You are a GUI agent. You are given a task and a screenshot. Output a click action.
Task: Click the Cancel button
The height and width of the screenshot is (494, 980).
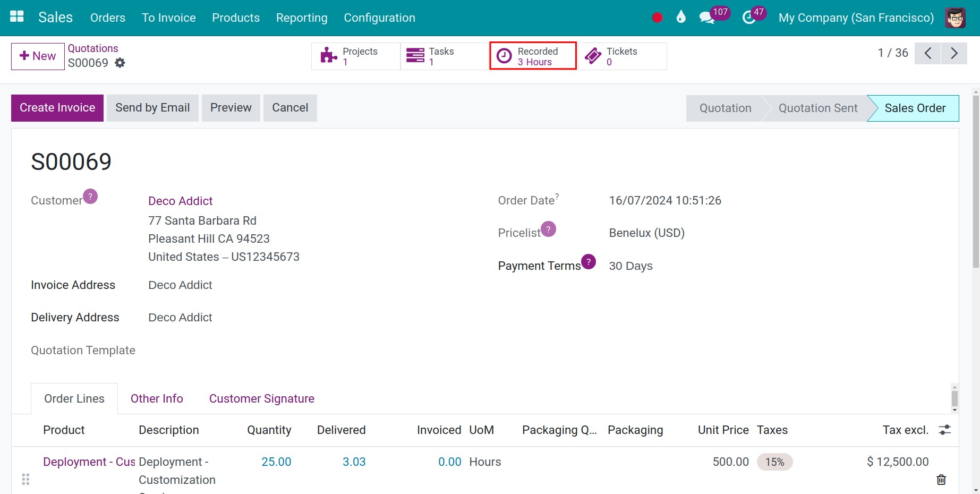click(x=290, y=108)
